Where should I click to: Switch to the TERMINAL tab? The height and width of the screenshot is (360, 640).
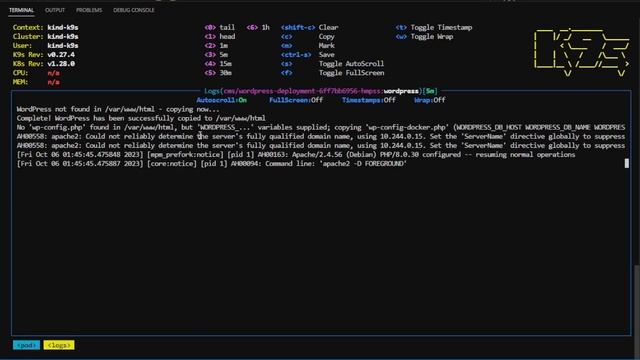(x=21, y=10)
